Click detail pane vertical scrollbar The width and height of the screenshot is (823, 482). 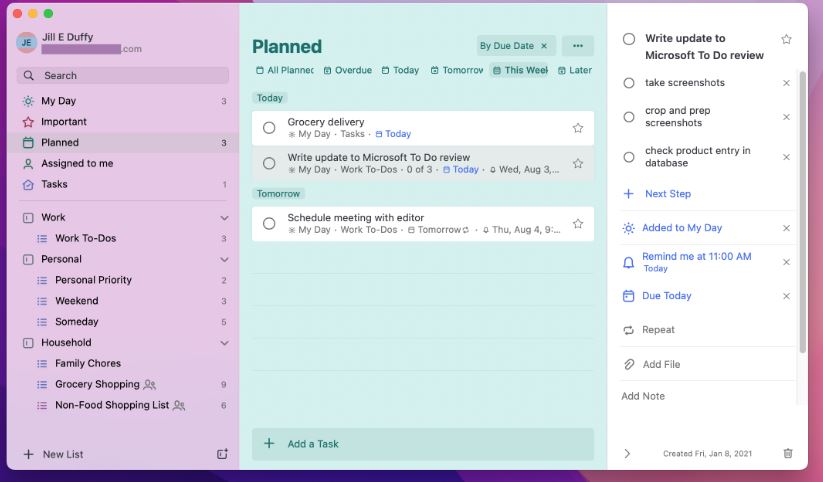802,212
